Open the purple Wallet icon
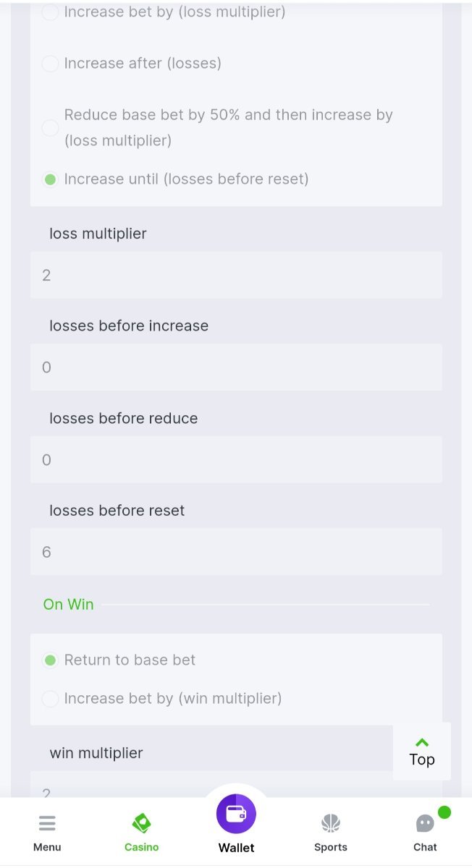The height and width of the screenshot is (868, 472). [x=236, y=814]
